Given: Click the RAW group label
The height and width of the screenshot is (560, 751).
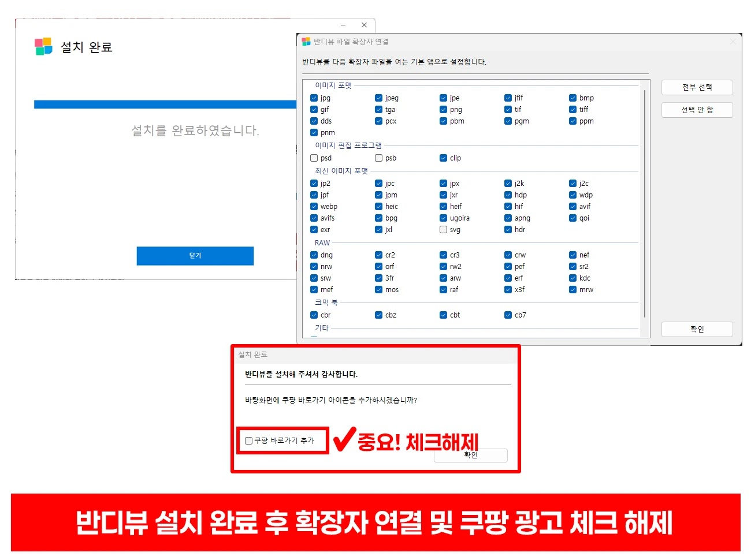Looking at the screenshot, I should pyautogui.click(x=322, y=243).
